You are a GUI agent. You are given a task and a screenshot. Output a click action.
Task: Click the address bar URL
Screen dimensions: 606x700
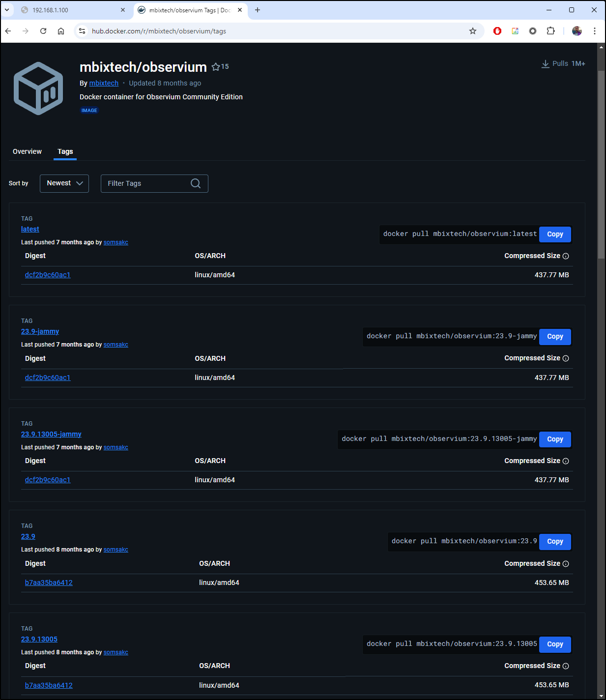point(159,31)
